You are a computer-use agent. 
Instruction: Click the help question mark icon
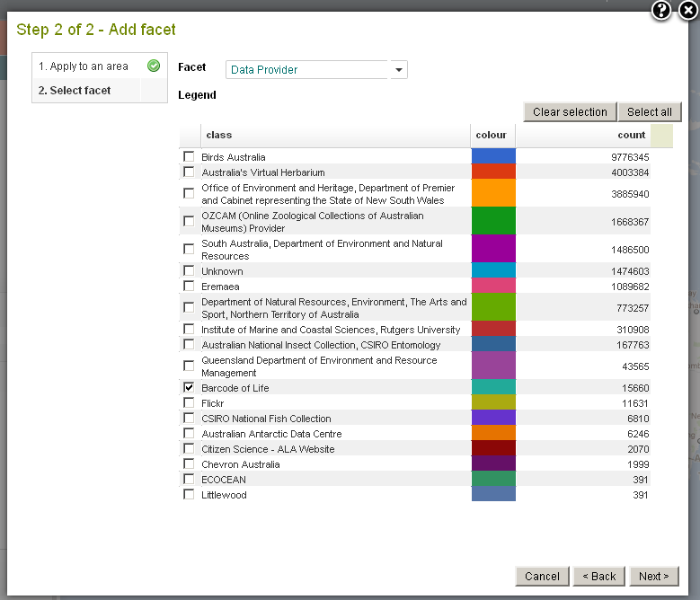tap(661, 11)
